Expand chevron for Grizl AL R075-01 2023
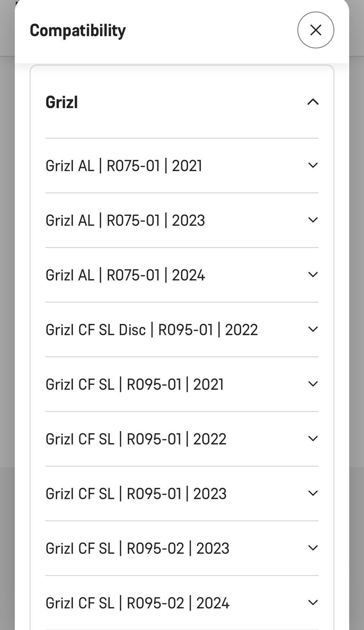The height and width of the screenshot is (630, 364). pyautogui.click(x=313, y=220)
